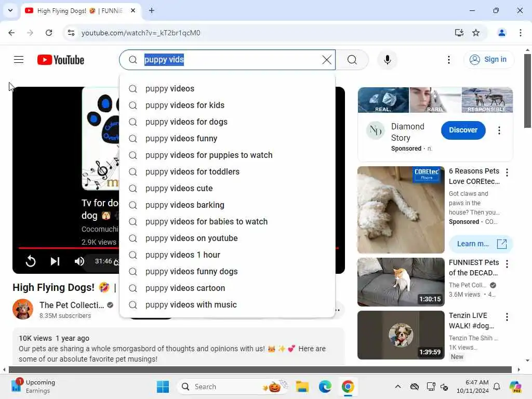Select suggestion 'puppy videos 1 hour'
Image resolution: width=532 pixels, height=399 pixels.
(228, 255)
